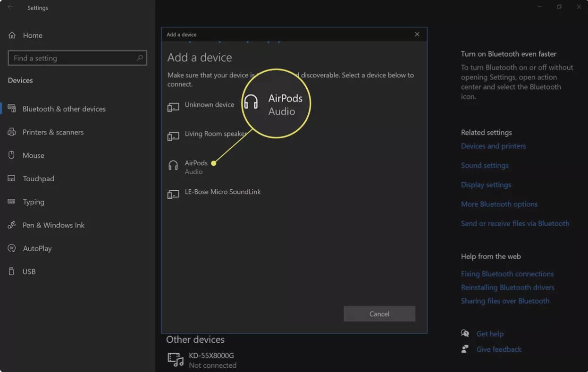Select the AirPods headphones icon
Screen dimensions: 588x372
point(173,165)
